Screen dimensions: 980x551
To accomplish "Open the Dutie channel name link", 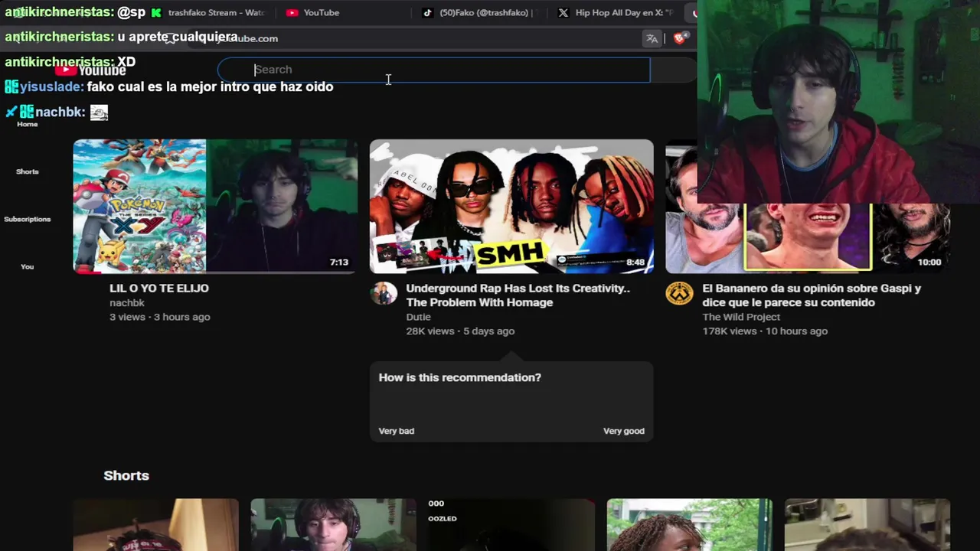I will click(418, 317).
